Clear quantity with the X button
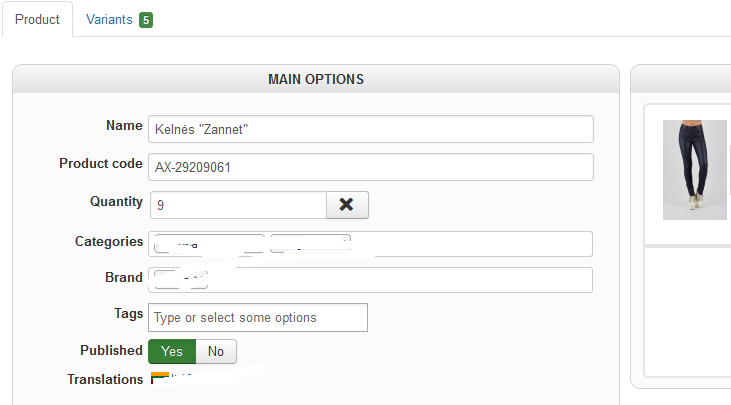Viewport: 731px width, 405px height. coord(347,205)
